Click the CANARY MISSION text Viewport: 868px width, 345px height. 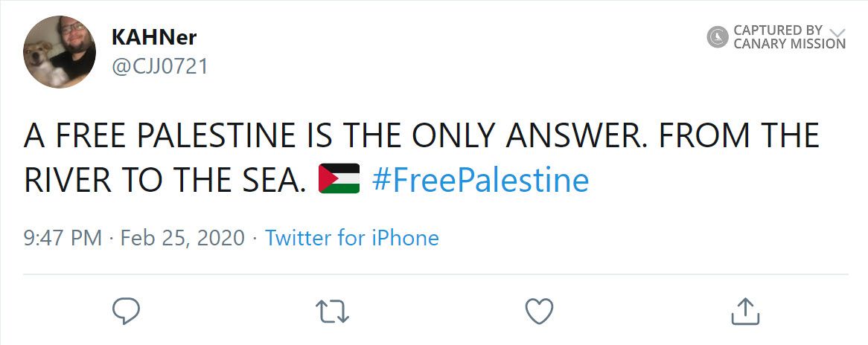coord(790,44)
